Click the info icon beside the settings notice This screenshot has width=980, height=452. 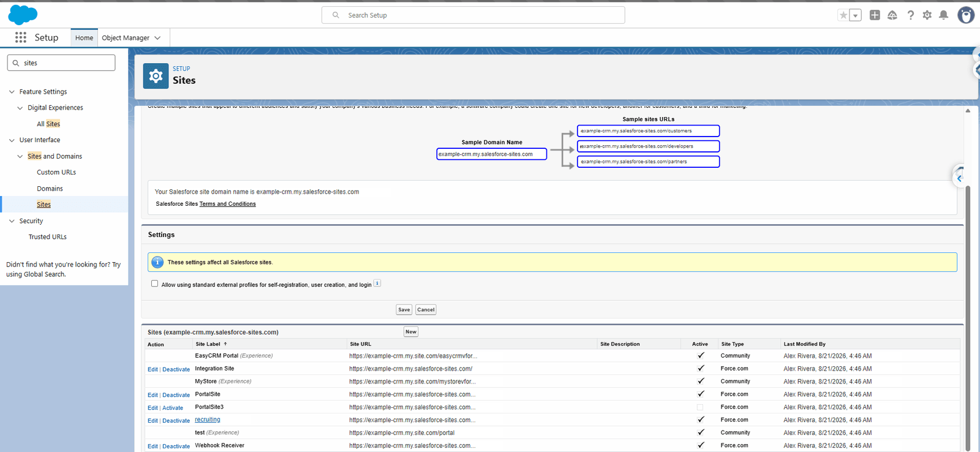(157, 262)
